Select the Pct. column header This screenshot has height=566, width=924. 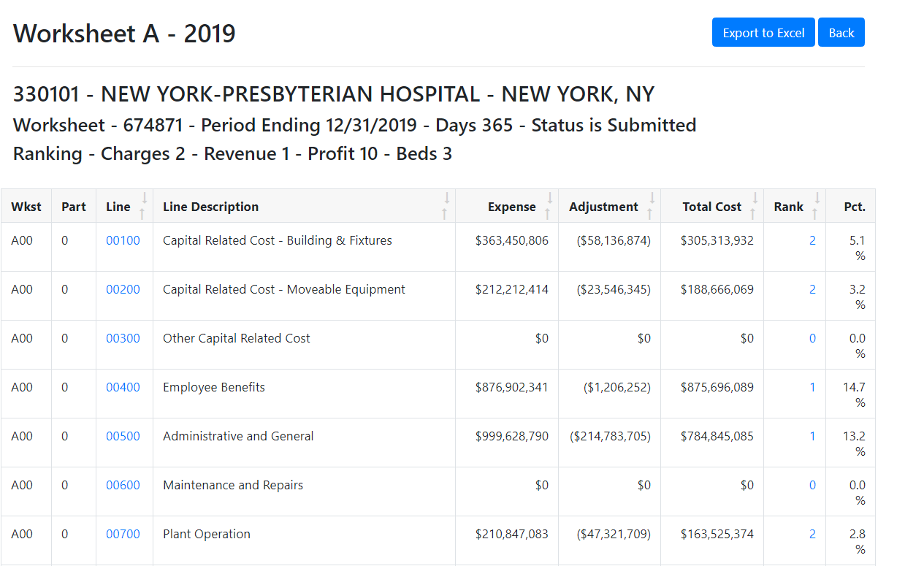pyautogui.click(x=850, y=206)
